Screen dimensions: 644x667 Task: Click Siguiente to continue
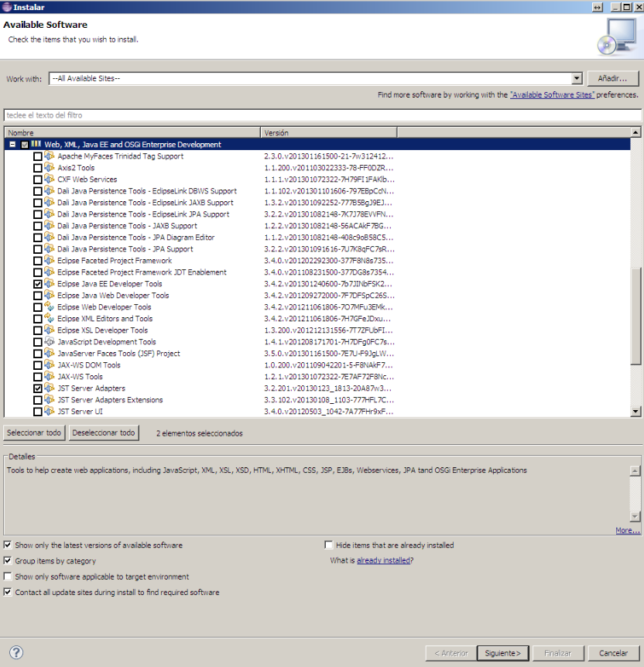click(x=502, y=653)
